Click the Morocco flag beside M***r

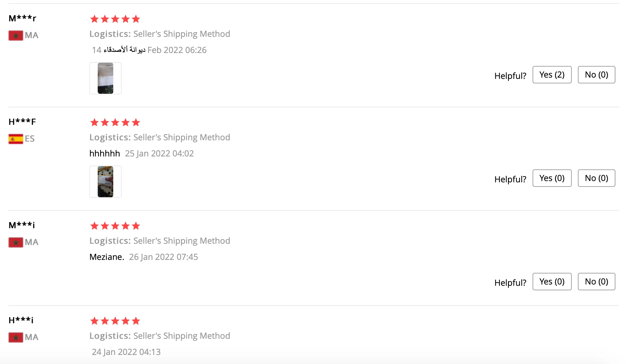16,35
